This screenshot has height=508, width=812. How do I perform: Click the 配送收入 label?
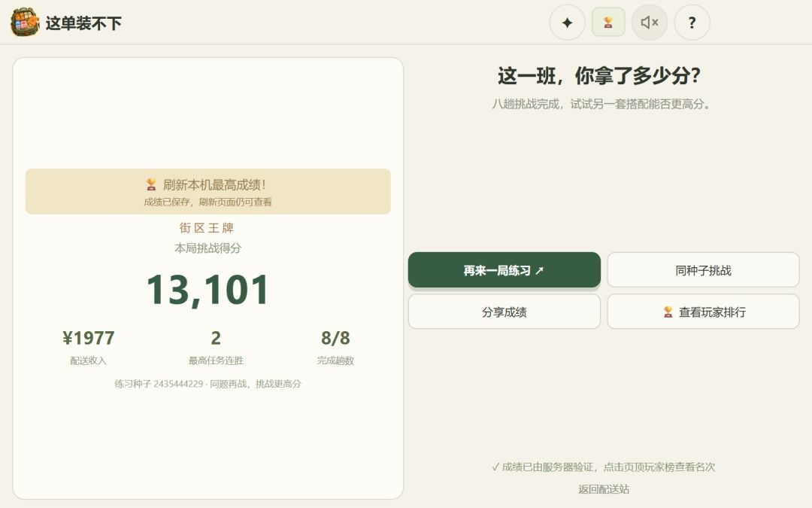(x=89, y=360)
